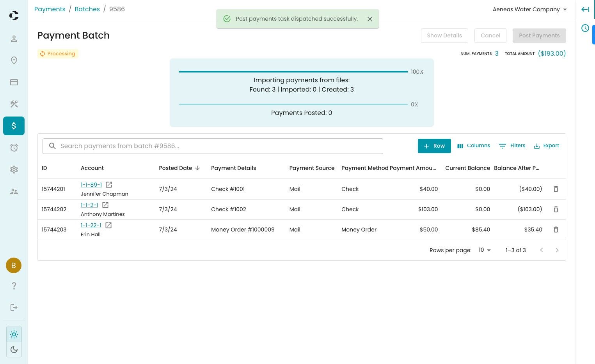Open the history clock icon at top right
The image size is (595, 364).
585,28
